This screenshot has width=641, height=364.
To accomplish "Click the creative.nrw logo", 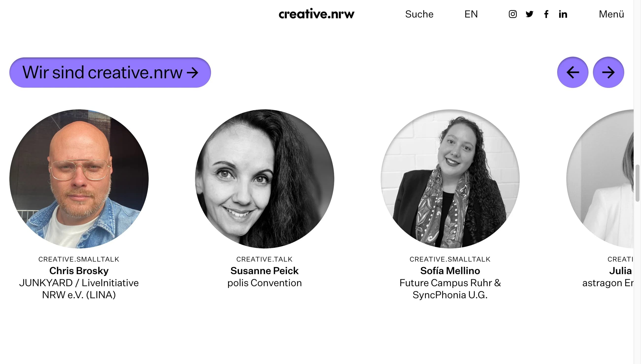I will (x=317, y=14).
